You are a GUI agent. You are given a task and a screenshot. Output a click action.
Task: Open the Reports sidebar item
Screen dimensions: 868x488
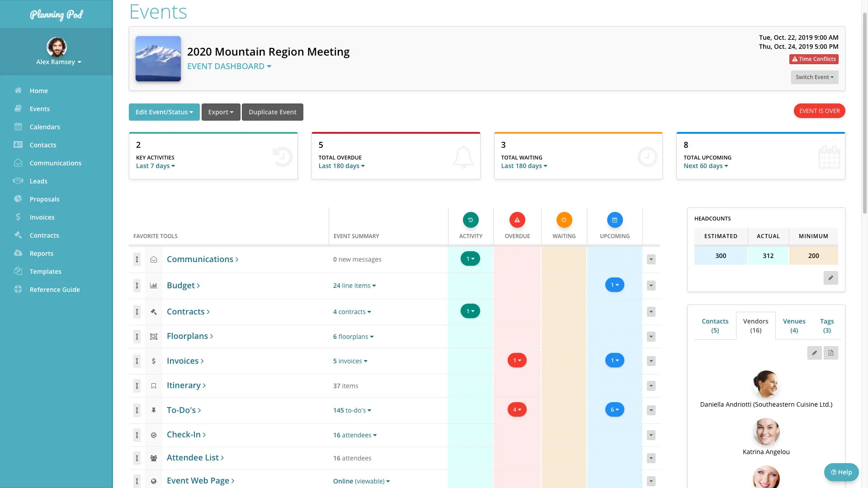pyautogui.click(x=42, y=253)
